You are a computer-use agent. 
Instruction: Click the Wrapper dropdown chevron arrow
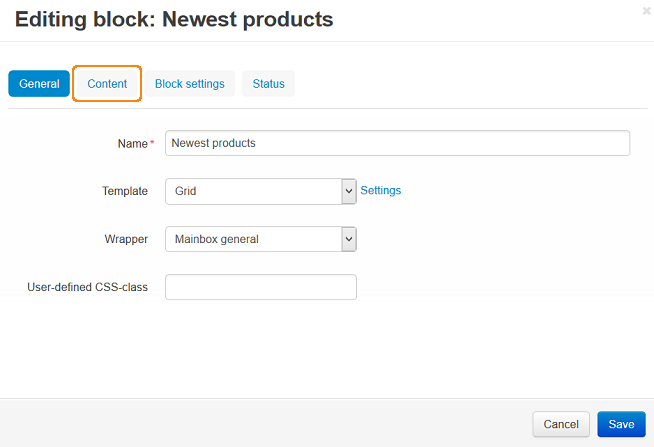click(349, 239)
